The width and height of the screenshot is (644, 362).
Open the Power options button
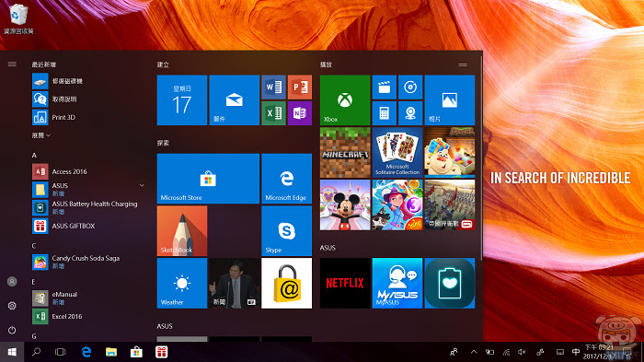(x=12, y=330)
